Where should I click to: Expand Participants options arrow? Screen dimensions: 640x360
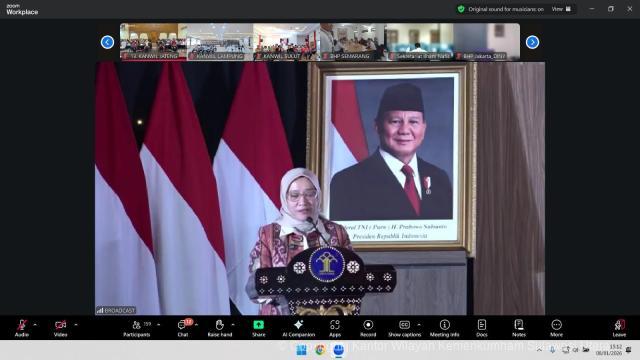click(158, 325)
